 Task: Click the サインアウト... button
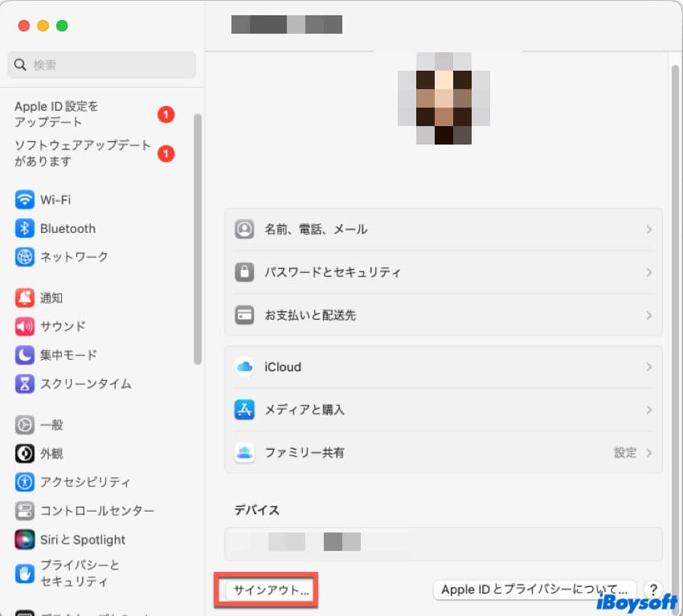click(x=271, y=590)
